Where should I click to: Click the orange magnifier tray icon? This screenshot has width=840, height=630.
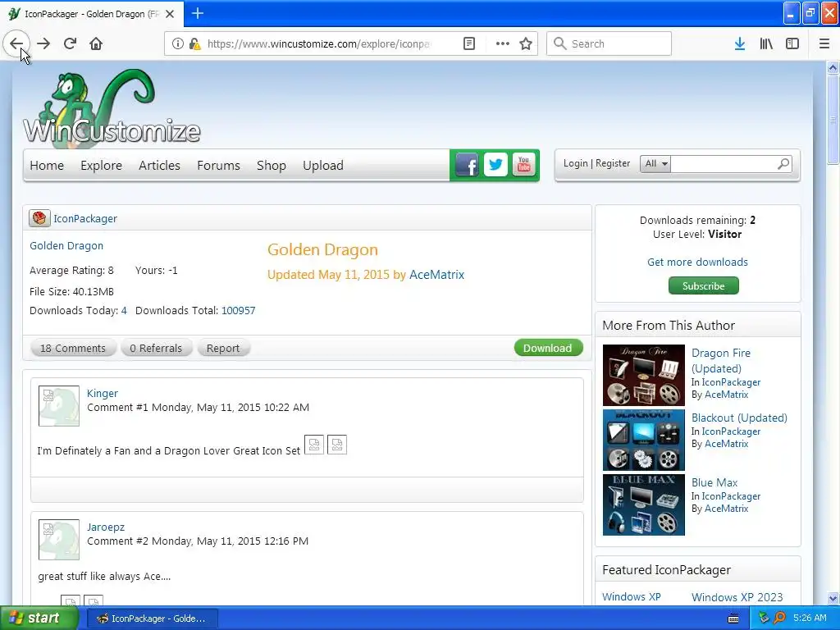[x=779, y=619]
